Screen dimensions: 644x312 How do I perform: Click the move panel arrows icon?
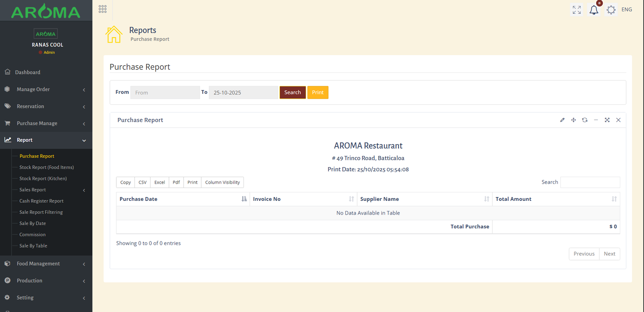coord(574,120)
